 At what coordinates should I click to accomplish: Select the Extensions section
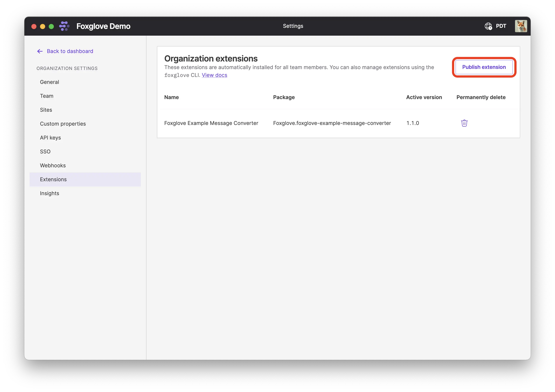[53, 179]
